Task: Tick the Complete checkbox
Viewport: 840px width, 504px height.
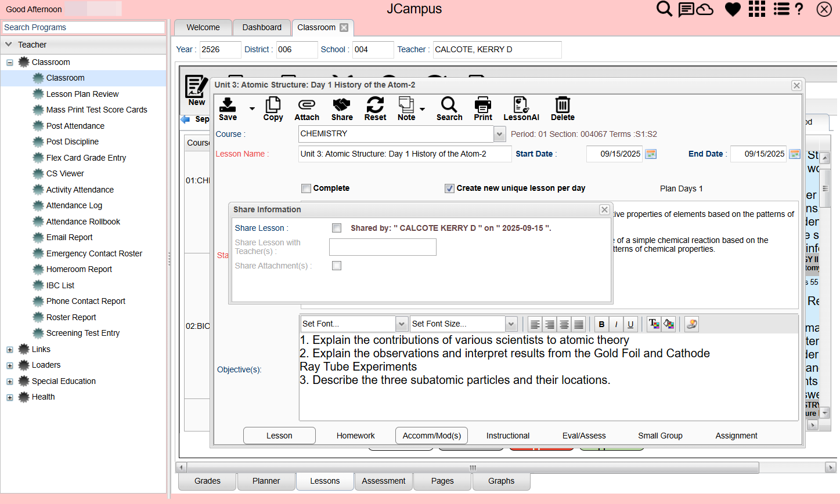Action: point(306,188)
